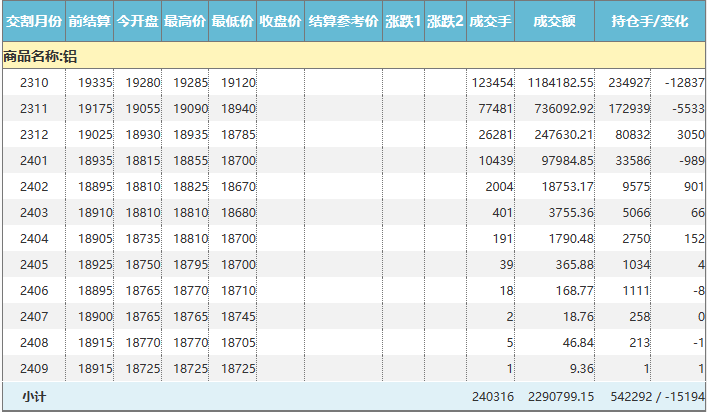
Task: Click the 前结算 column header
Action: point(90,21)
